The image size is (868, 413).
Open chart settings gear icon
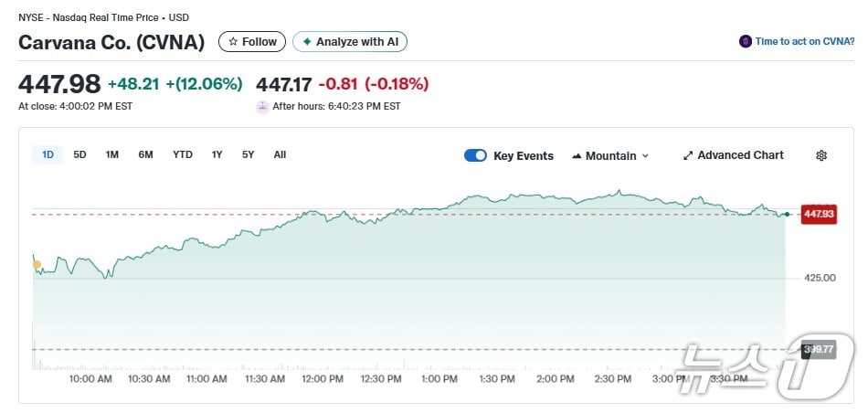820,155
